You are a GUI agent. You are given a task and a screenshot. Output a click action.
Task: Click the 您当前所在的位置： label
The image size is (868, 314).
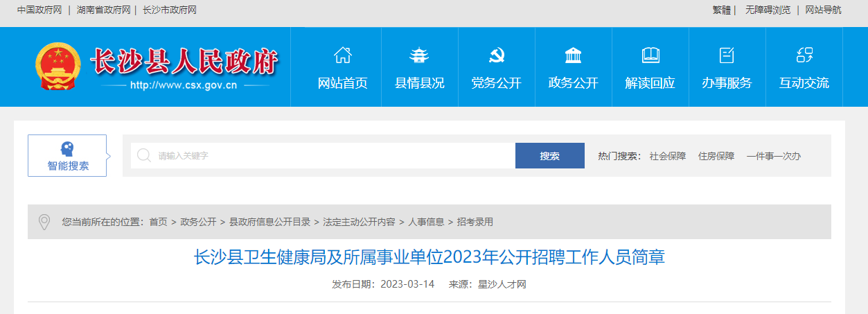click(103, 222)
